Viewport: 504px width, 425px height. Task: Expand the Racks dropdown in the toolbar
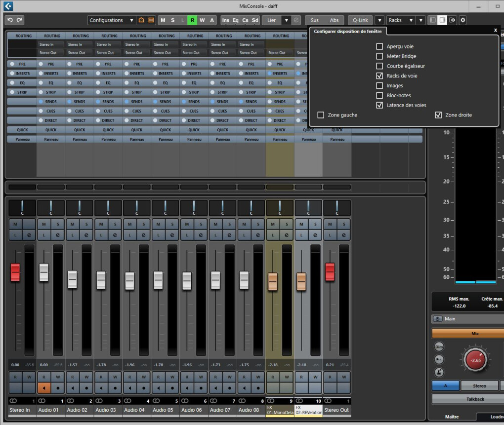pyautogui.click(x=401, y=20)
